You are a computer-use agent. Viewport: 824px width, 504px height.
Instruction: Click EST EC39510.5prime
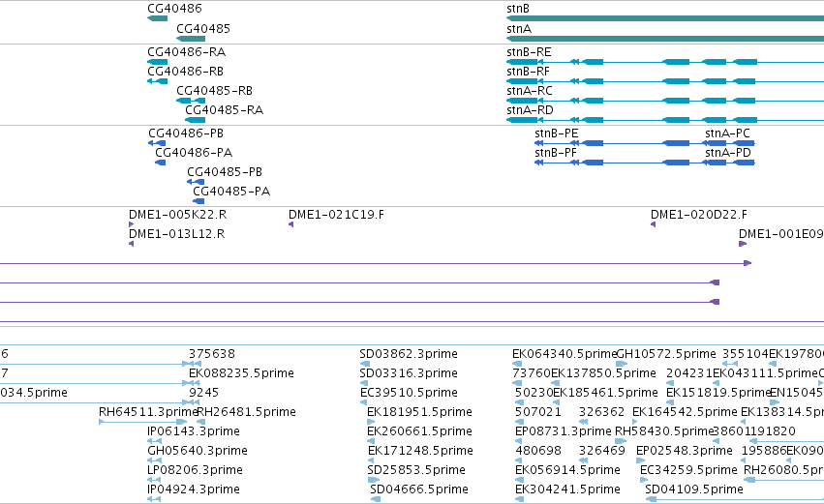tap(409, 392)
